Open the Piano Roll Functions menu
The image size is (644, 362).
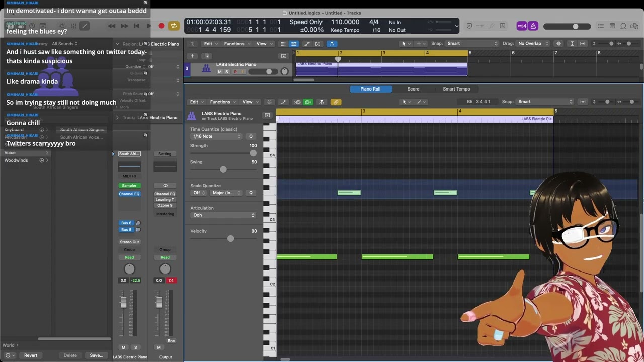coord(222,102)
